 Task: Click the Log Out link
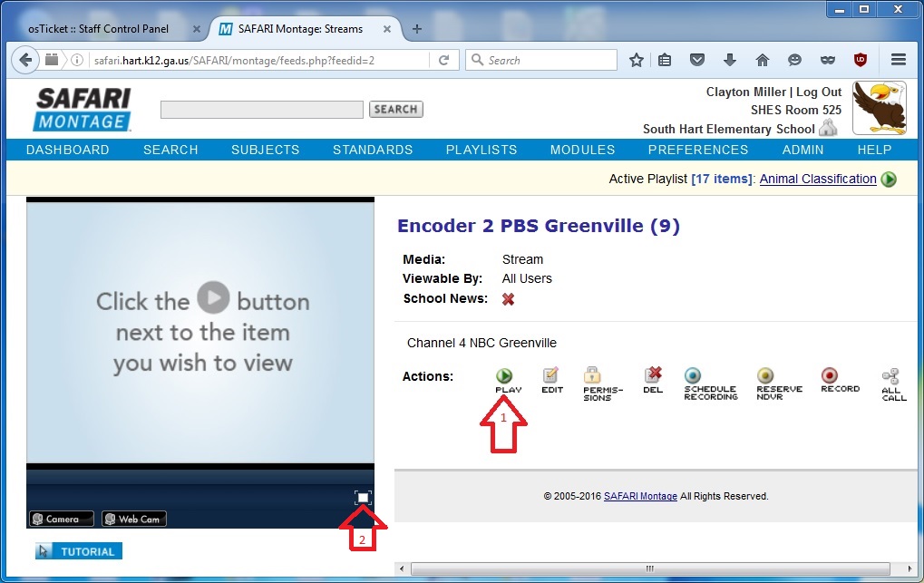pyautogui.click(x=819, y=92)
